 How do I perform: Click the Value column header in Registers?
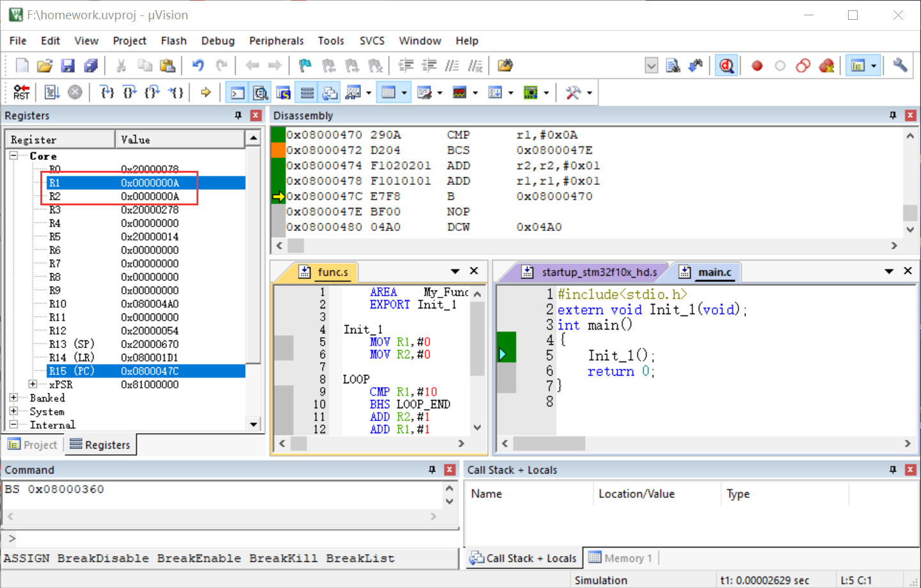pos(180,139)
